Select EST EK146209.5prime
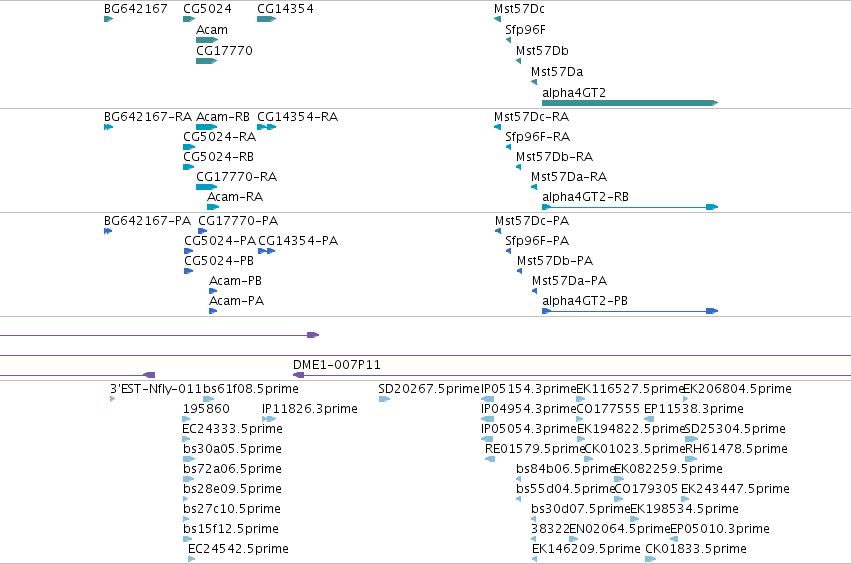 [x=586, y=549]
